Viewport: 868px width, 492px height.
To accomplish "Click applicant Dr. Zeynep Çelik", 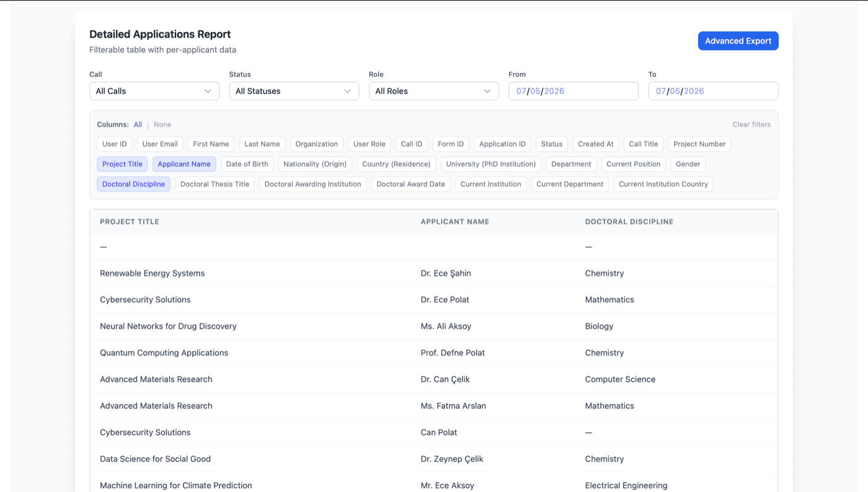I will [452, 459].
